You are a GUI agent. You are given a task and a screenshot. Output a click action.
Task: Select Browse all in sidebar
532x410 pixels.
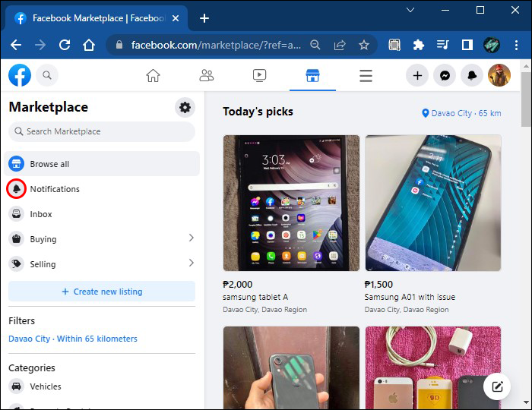[x=102, y=164]
